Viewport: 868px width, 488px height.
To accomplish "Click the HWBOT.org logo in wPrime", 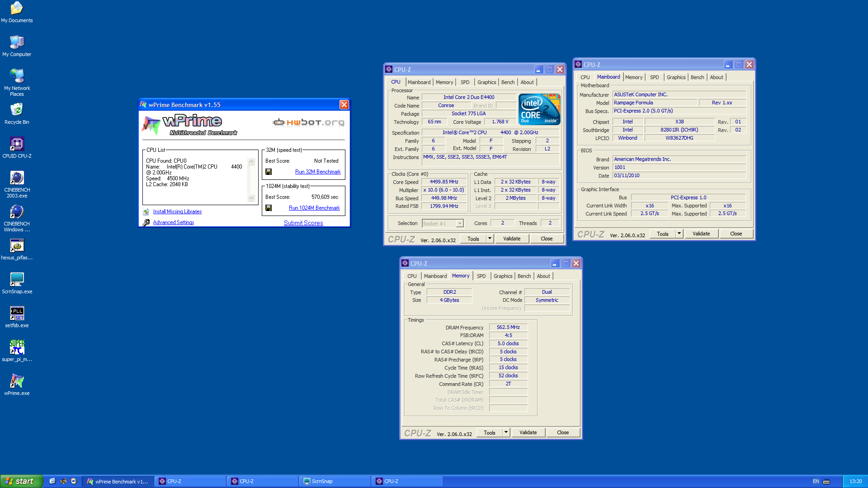I will (x=309, y=122).
